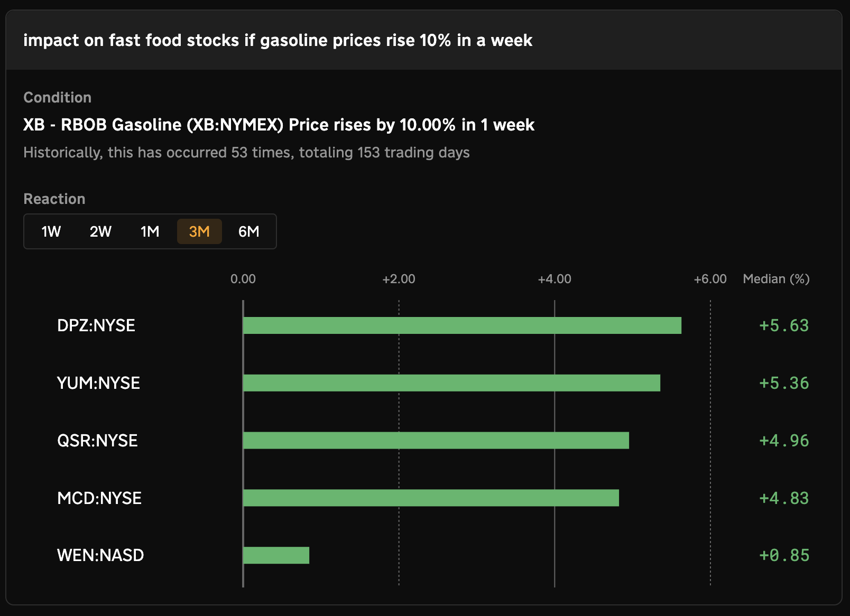Click the RBOB Gasoline condition text
This screenshot has height=616, width=850.
tap(279, 125)
